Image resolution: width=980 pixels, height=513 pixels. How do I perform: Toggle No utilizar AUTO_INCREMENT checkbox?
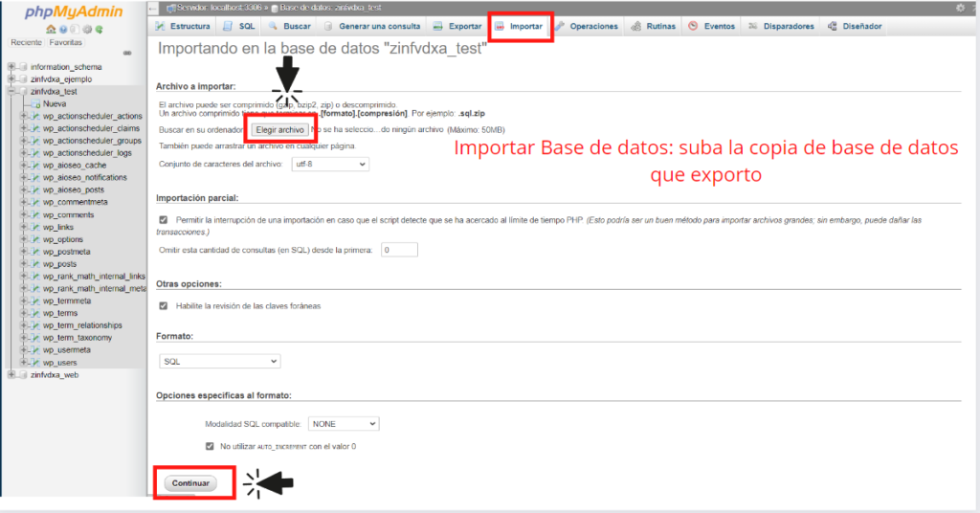click(x=210, y=446)
